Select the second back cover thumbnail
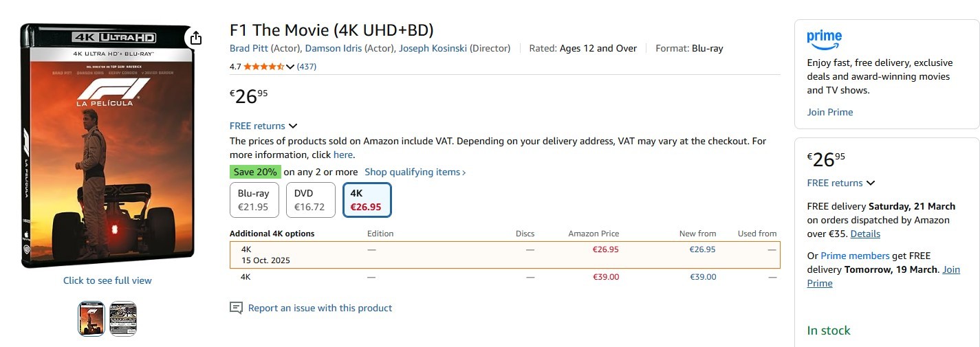The image size is (980, 347). pos(123,319)
